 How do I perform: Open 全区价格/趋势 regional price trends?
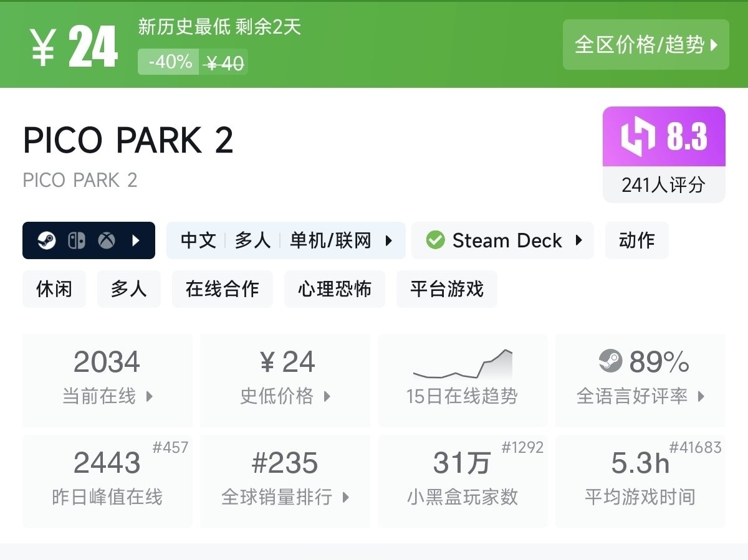646,45
